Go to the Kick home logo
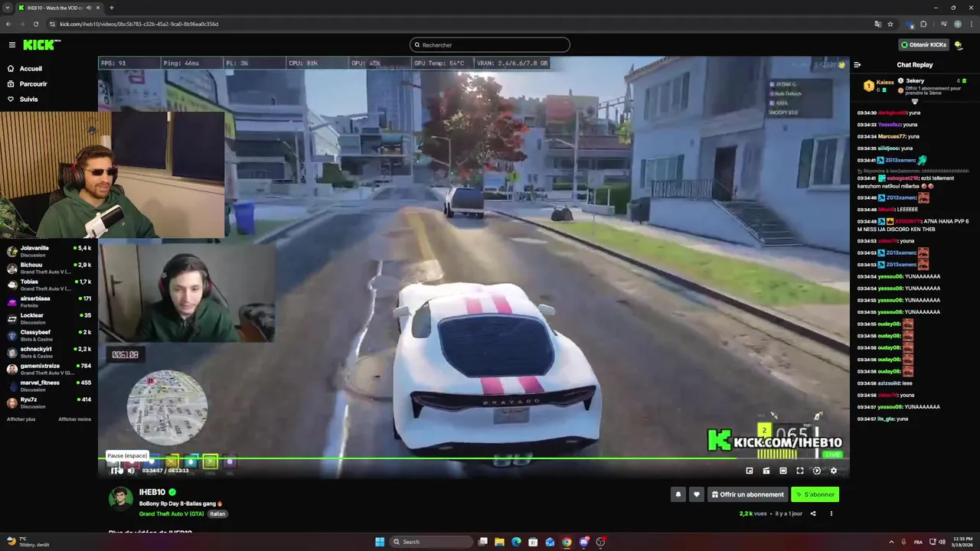 click(x=41, y=45)
